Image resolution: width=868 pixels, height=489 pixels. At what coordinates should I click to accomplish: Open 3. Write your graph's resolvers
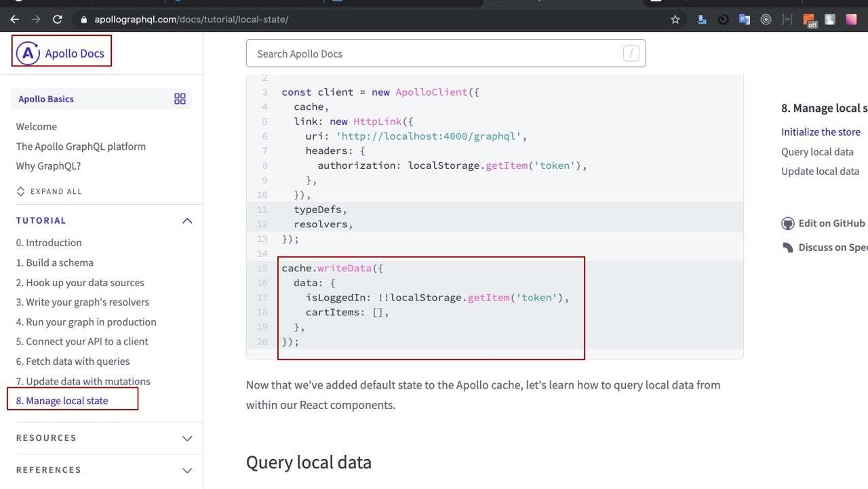(83, 302)
